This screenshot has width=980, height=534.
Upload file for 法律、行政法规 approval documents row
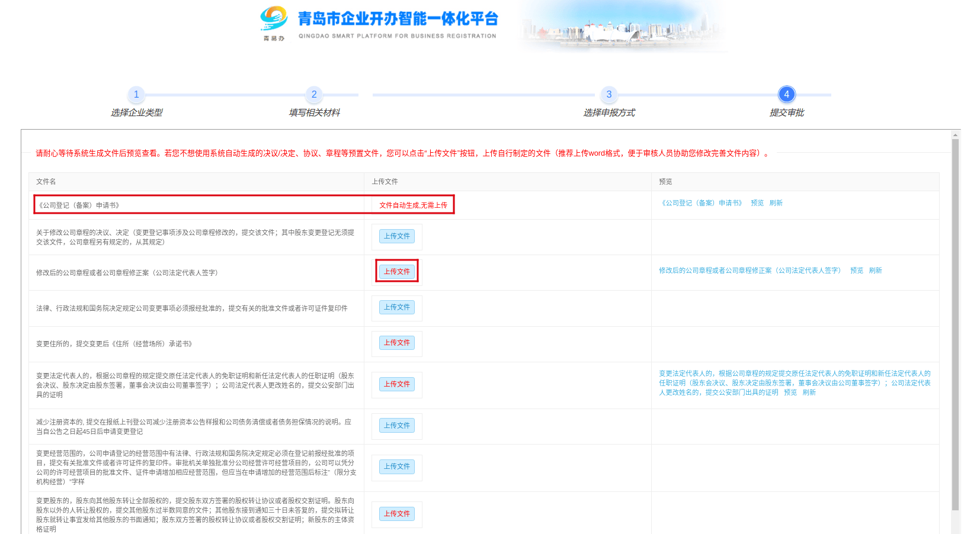[x=396, y=307]
